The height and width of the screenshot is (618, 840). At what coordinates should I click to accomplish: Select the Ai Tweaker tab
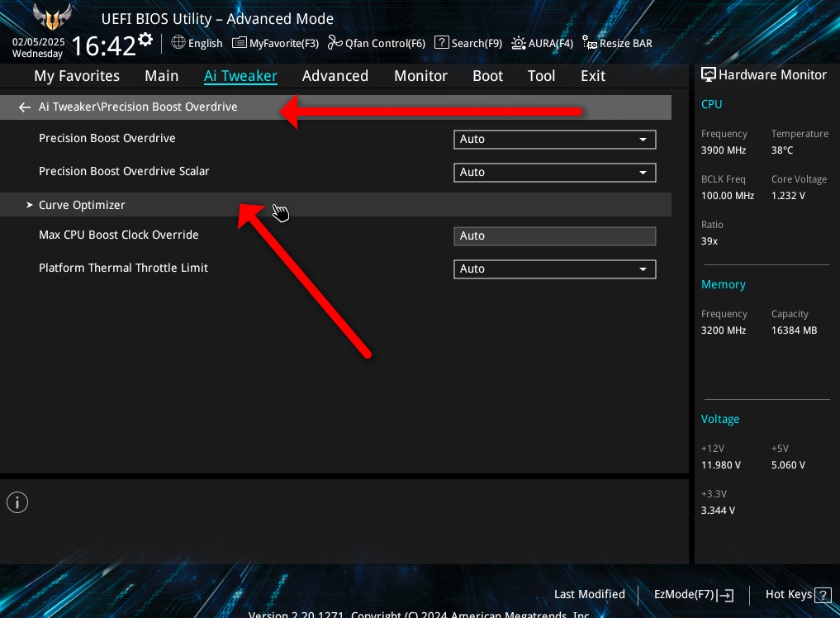(240, 76)
